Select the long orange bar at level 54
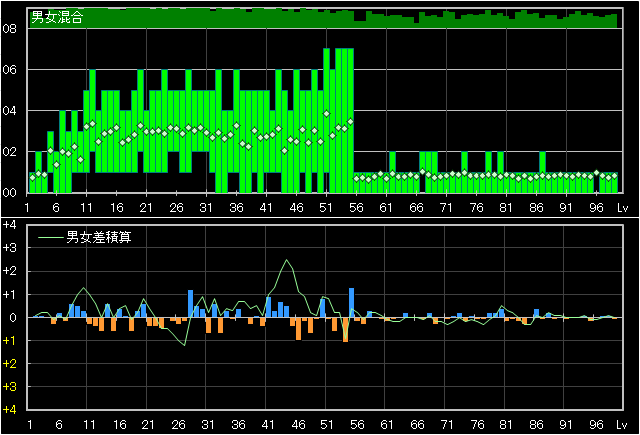This screenshot has width=640, height=435. [345, 330]
